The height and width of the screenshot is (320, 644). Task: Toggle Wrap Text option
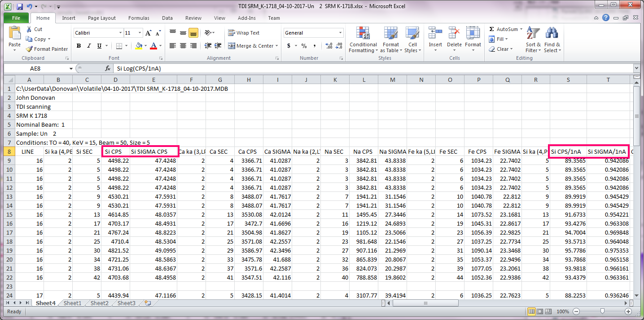244,33
